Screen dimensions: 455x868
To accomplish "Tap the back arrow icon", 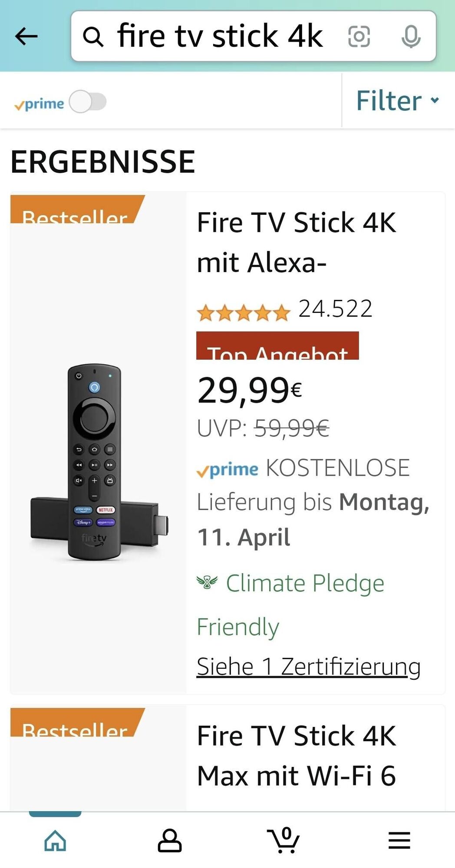I will [26, 36].
